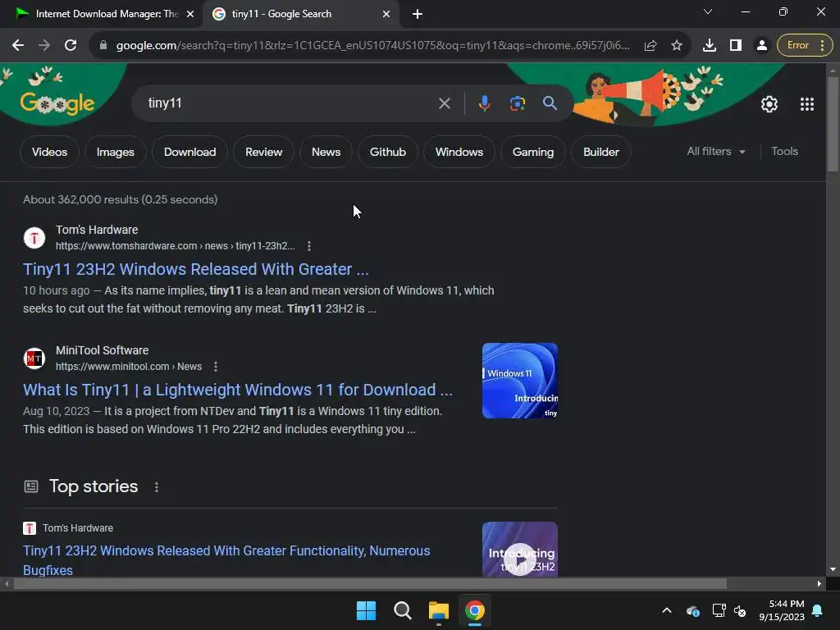Open Windows taskbar search
This screenshot has height=630, width=840.
(402, 610)
